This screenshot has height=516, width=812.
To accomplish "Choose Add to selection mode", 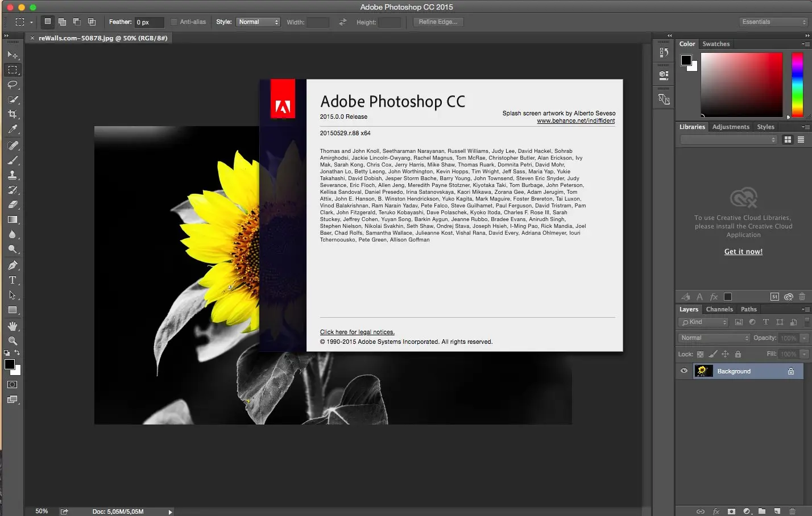I will [62, 22].
